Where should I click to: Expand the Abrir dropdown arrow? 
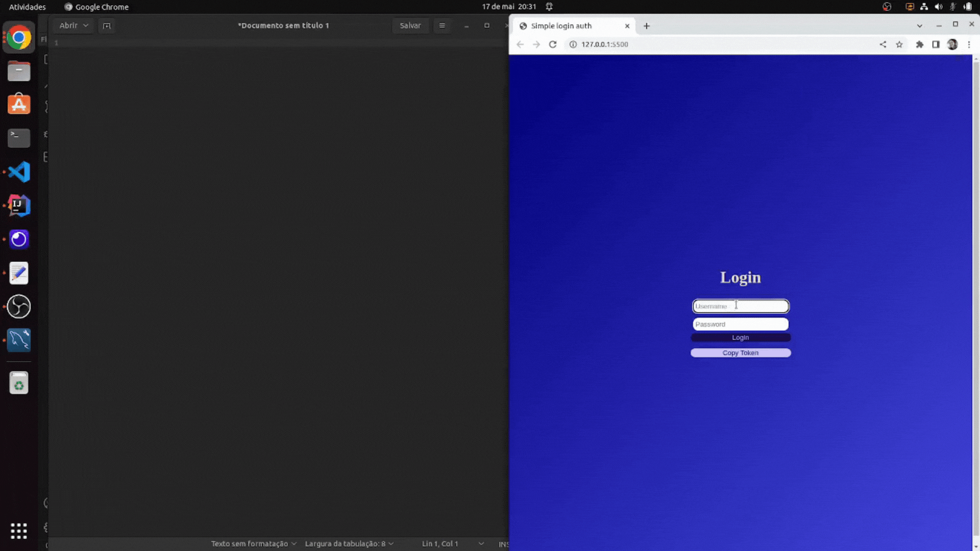pyautogui.click(x=86, y=26)
